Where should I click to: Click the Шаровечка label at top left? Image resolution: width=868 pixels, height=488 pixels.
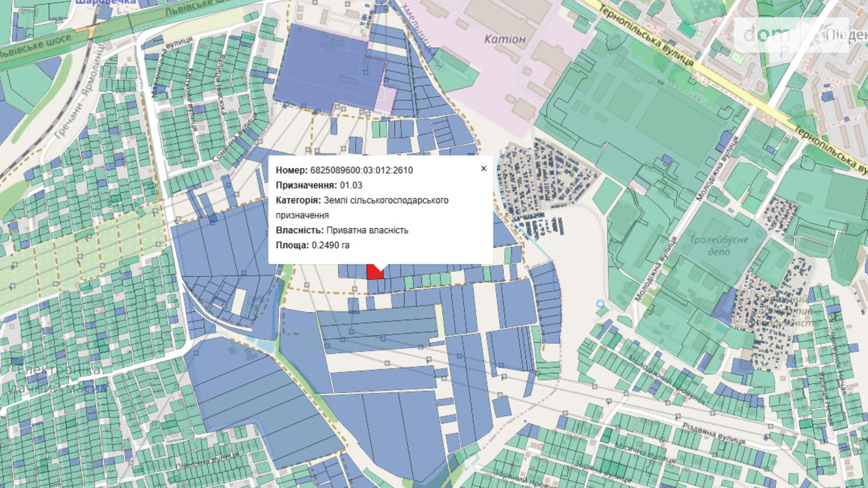pyautogui.click(x=106, y=2)
